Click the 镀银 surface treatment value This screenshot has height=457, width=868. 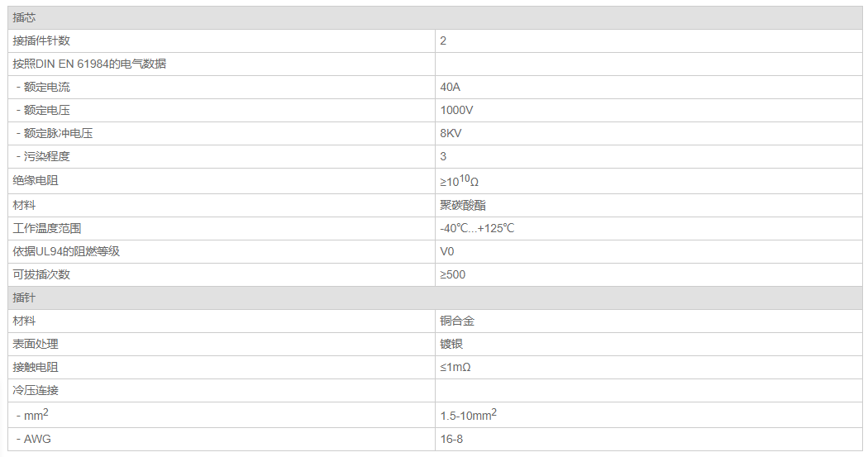(x=451, y=344)
